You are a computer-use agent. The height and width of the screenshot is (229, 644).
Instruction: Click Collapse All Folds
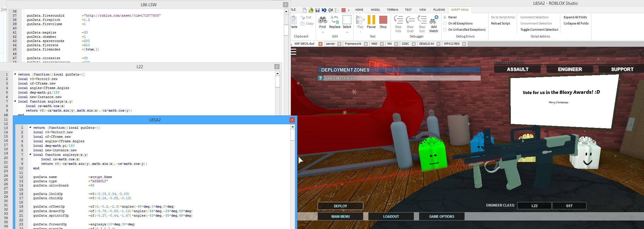click(576, 24)
